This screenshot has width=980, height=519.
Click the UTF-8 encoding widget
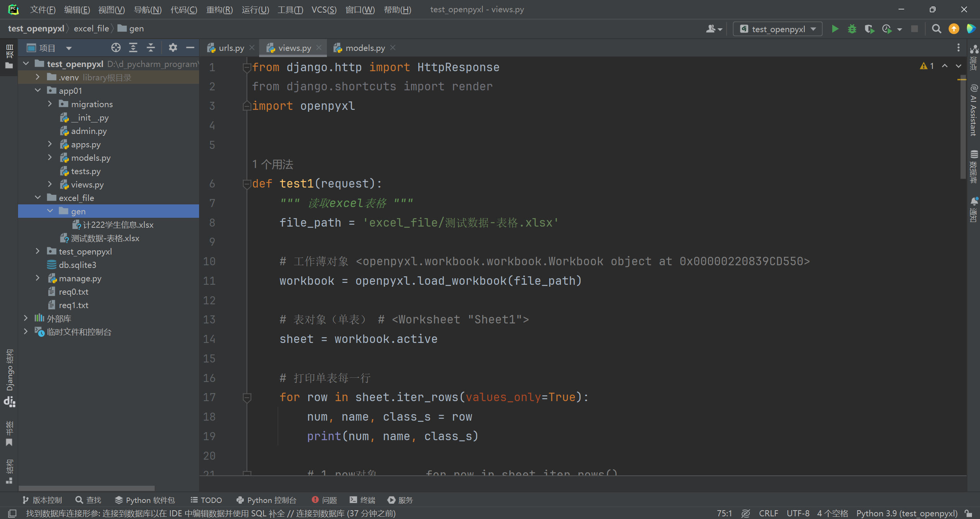click(x=798, y=513)
